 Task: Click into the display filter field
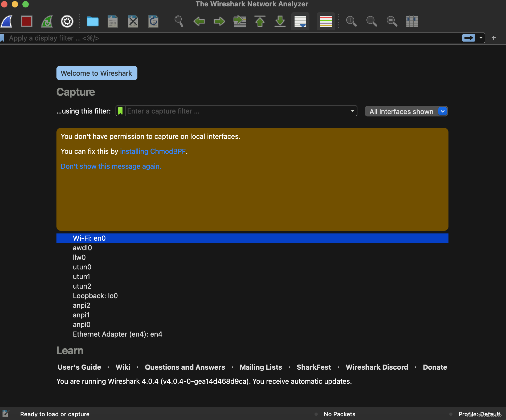tap(234, 38)
